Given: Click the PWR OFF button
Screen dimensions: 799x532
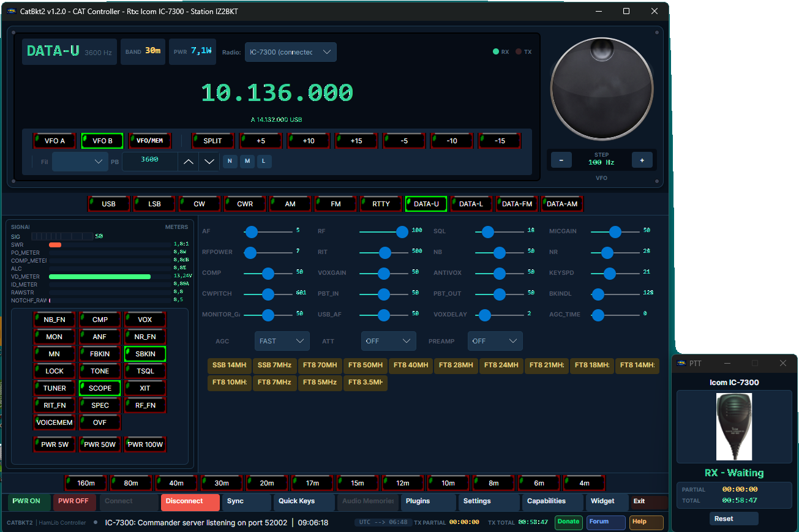Looking at the screenshot, I should tap(74, 503).
